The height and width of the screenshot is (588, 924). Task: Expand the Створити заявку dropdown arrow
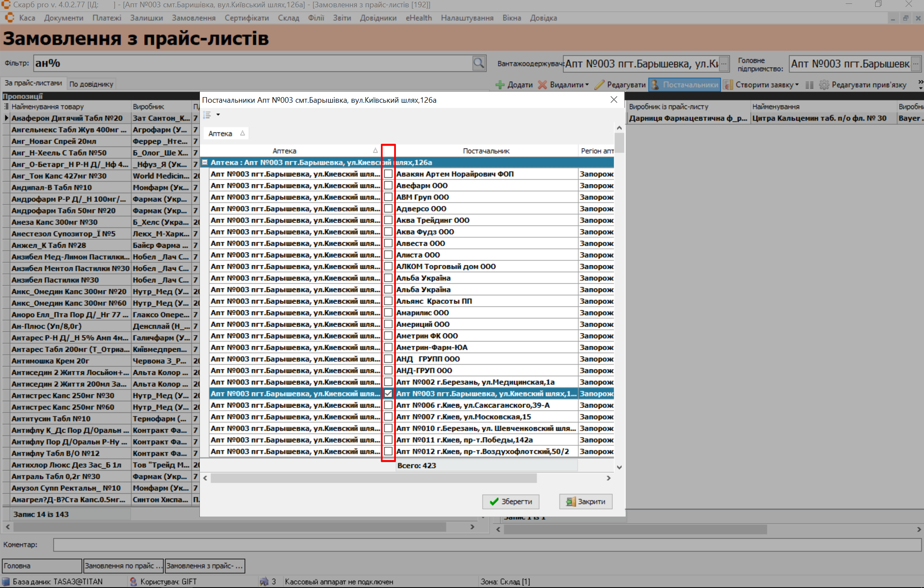(x=797, y=85)
